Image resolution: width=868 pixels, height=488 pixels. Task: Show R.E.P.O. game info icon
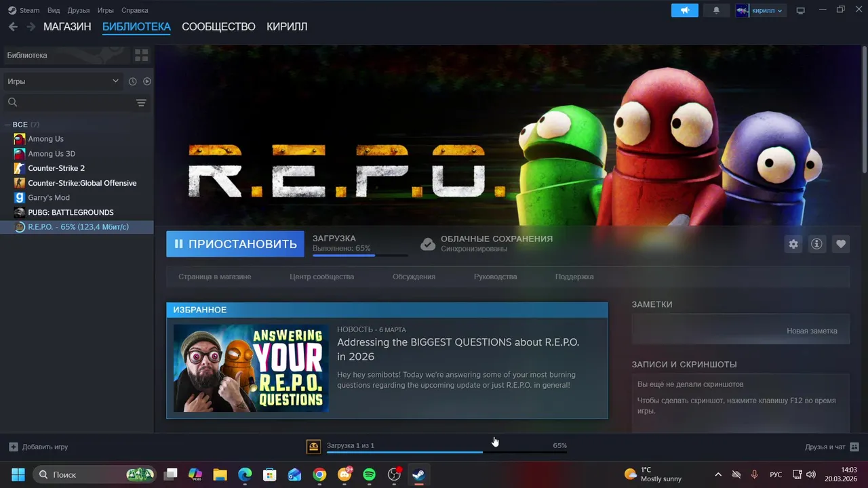tap(816, 244)
